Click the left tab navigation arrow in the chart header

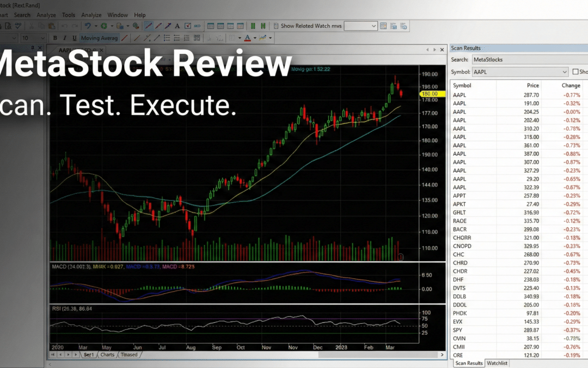[427, 50]
